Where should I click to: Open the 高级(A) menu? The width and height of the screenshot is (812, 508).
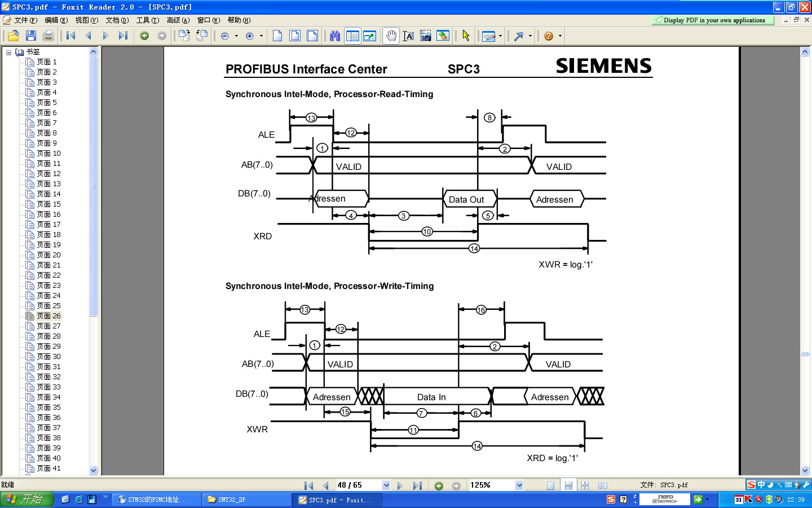[x=178, y=20]
